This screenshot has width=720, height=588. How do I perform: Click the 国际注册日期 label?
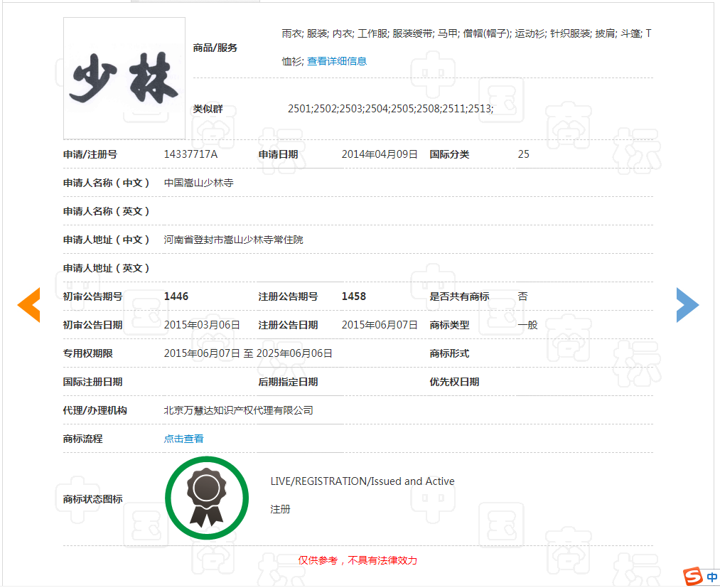click(93, 382)
